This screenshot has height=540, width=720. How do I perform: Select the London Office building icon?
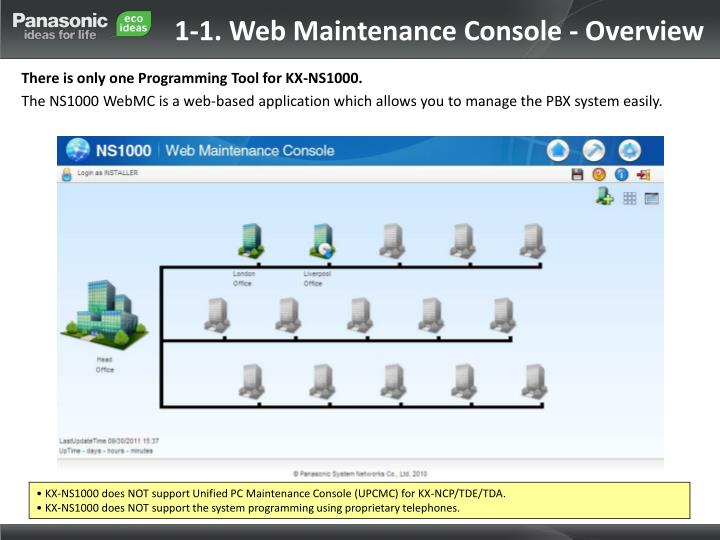coord(251,241)
